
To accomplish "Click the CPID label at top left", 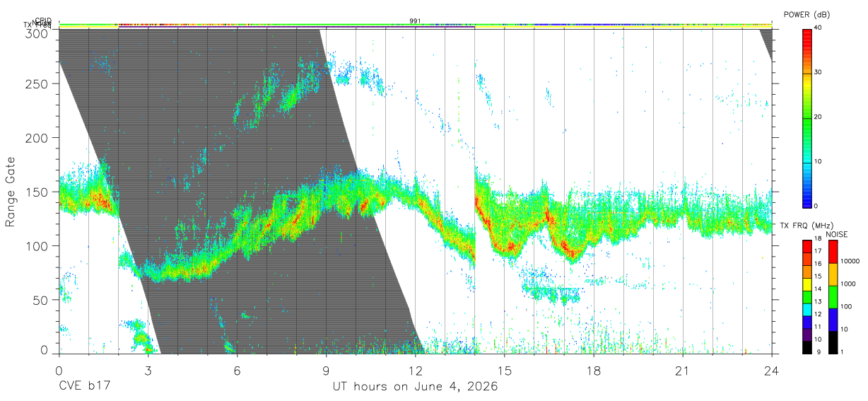I will pos(42,21).
